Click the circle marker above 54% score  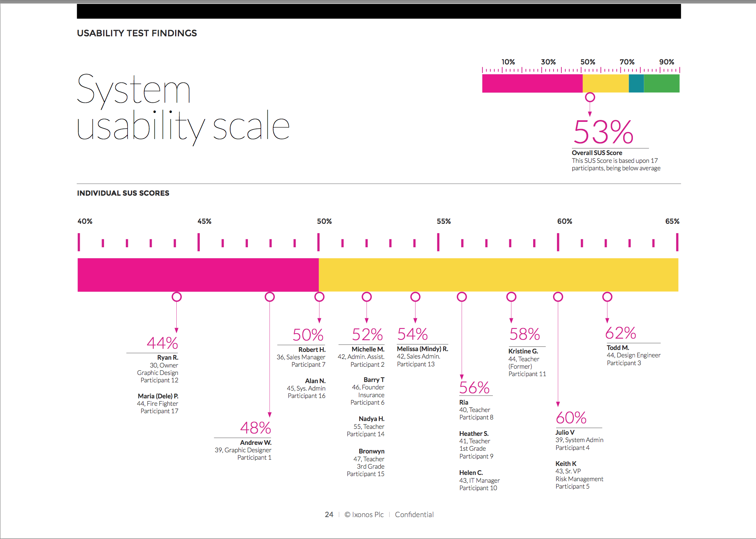415,297
